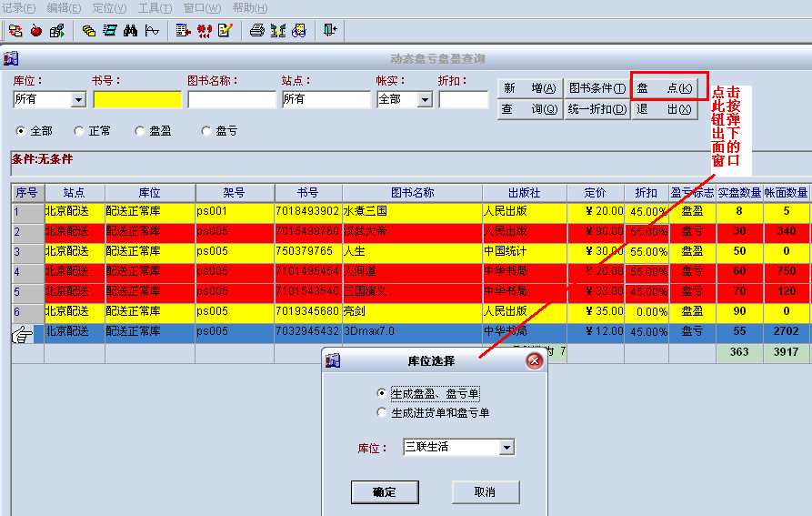
Task: Click the 站点 input field showing 所有
Action: (x=326, y=99)
